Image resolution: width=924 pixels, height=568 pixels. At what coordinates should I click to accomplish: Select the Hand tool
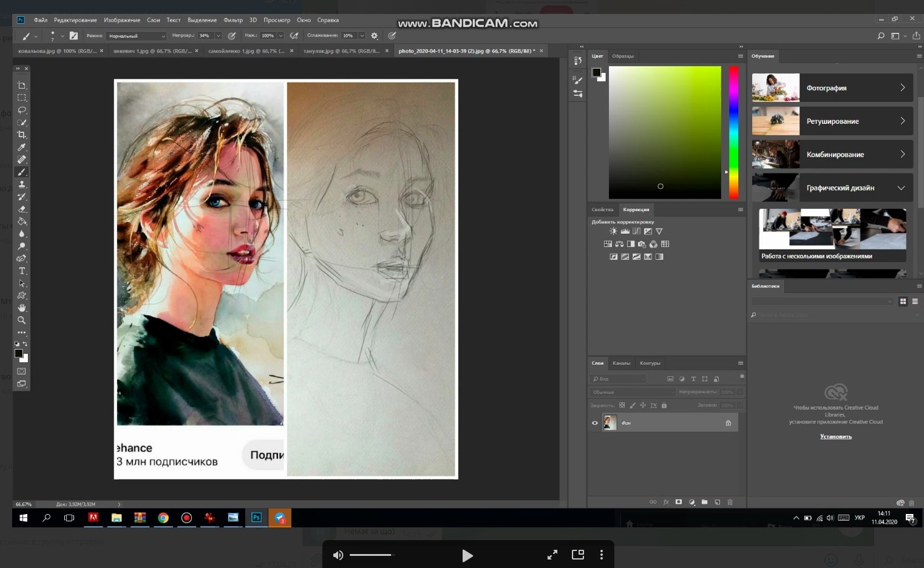tap(22, 308)
